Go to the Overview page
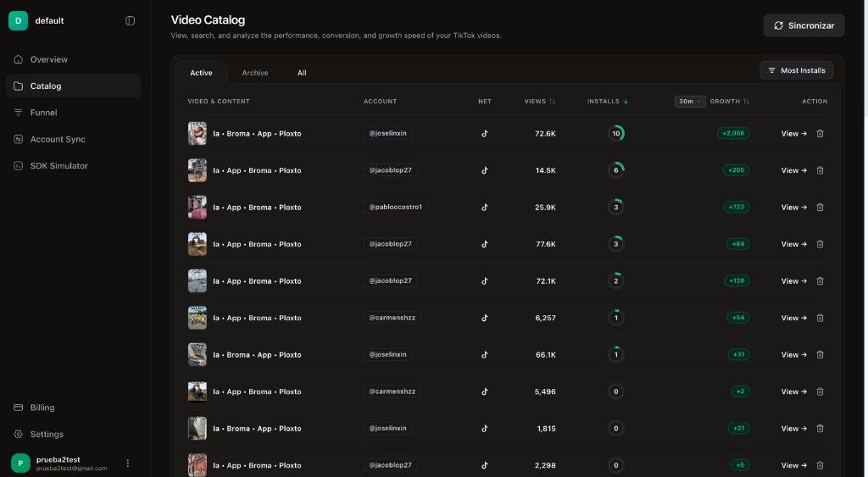This screenshot has width=868, height=477. click(x=74, y=59)
